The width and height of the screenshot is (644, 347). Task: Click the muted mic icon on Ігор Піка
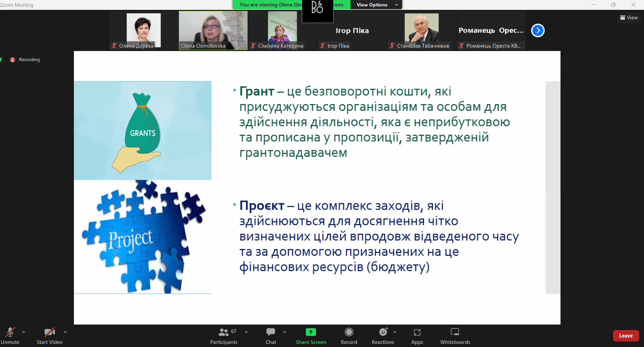tap(323, 46)
